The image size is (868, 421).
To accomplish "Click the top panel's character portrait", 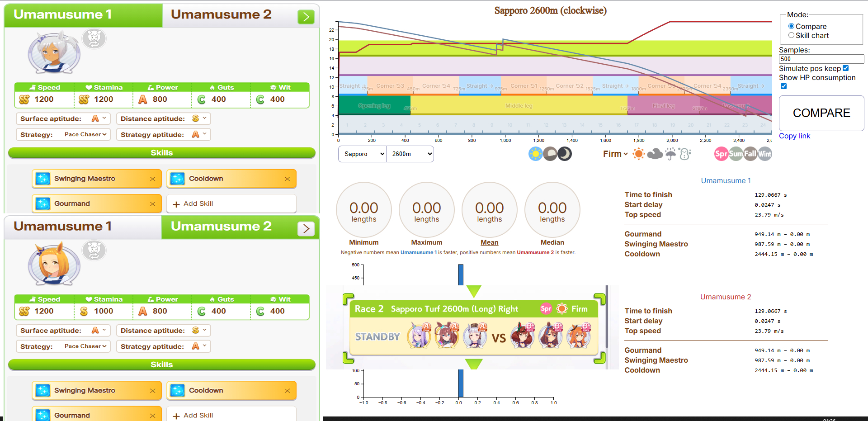I will tap(54, 52).
